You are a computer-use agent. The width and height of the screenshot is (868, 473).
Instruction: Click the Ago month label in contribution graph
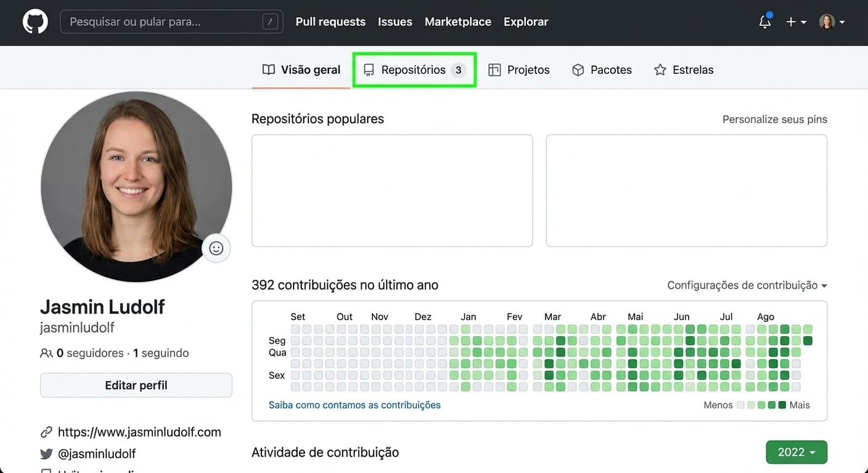point(766,317)
